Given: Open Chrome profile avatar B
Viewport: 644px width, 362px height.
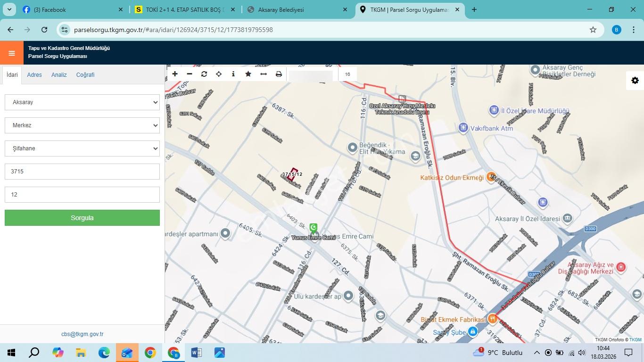Looking at the screenshot, I should pos(616,30).
